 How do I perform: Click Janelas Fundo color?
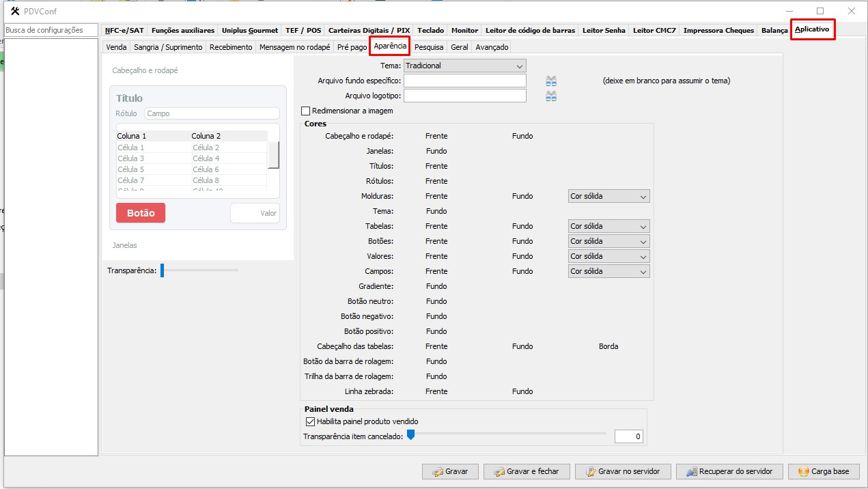[436, 151]
